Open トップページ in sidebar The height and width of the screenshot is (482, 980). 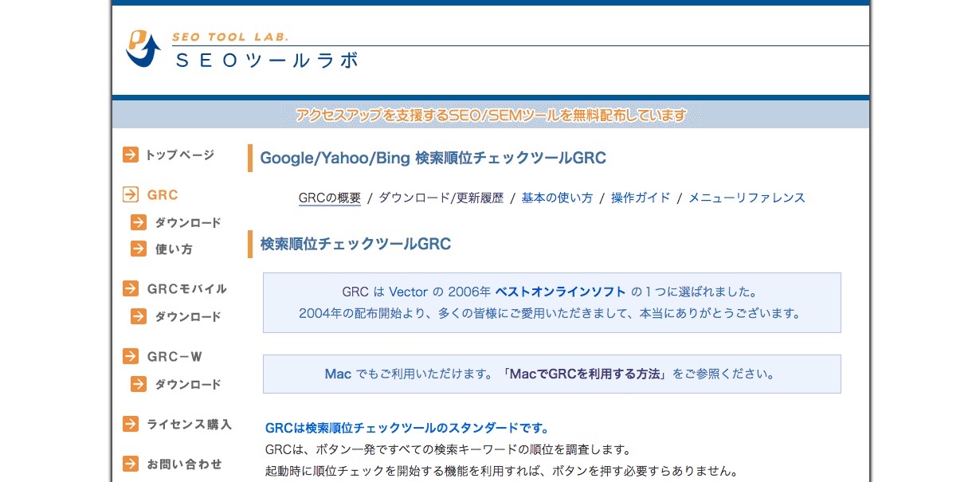pyautogui.click(x=180, y=155)
